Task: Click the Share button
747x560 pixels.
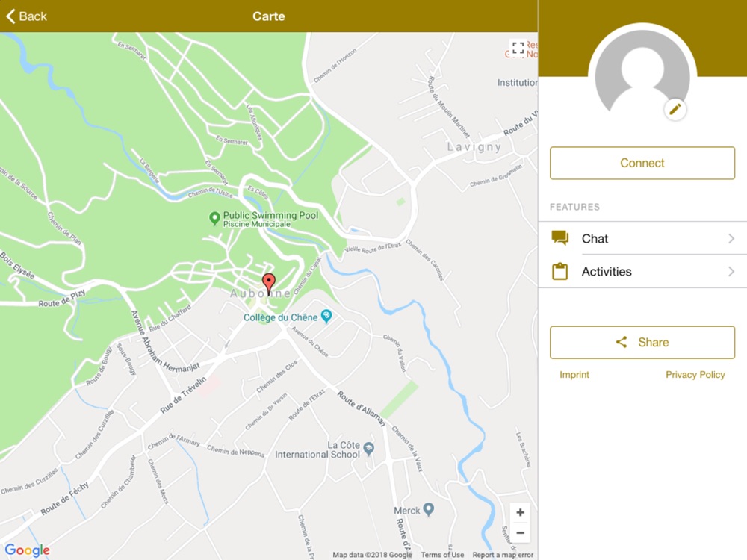Action: tap(642, 343)
